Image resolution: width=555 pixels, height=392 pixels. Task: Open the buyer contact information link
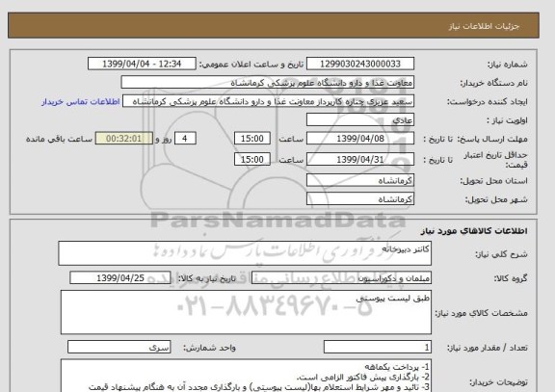[80, 102]
